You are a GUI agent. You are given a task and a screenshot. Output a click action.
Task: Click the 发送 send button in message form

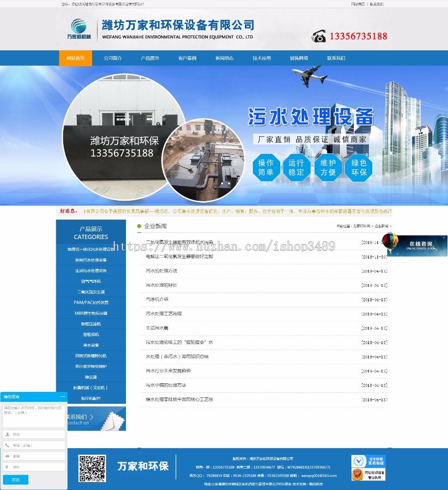(15, 480)
